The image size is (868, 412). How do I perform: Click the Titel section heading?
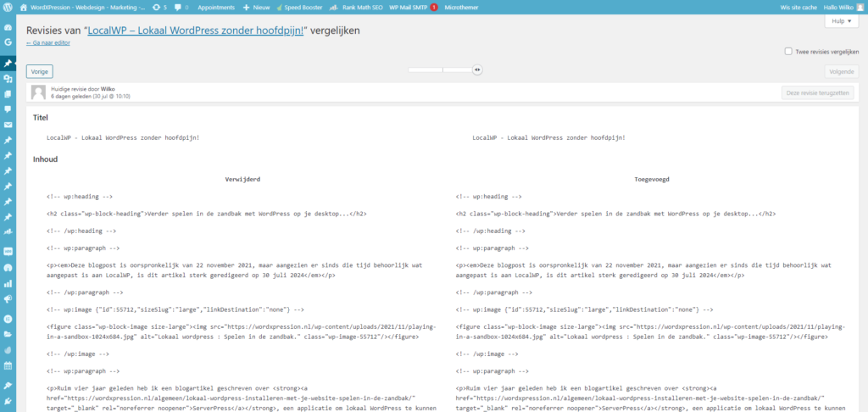(x=41, y=117)
